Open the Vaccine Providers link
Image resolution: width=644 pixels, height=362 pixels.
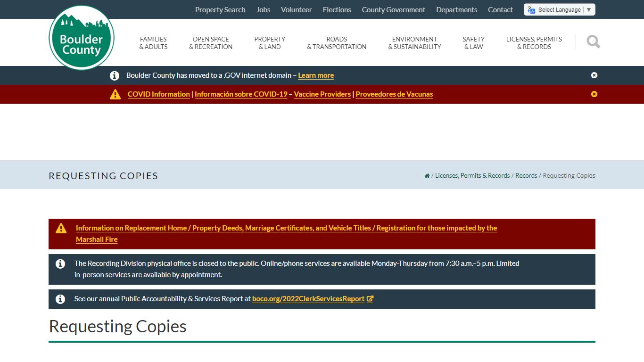pos(322,94)
